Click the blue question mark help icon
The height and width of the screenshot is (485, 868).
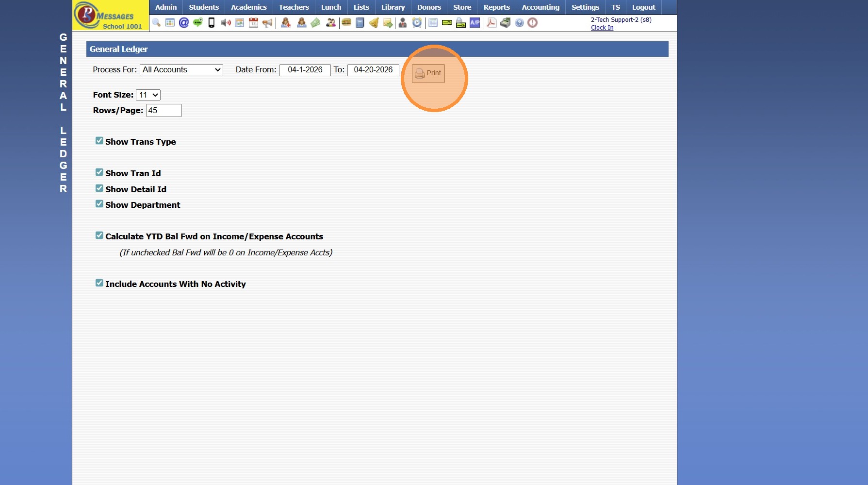pyautogui.click(x=519, y=23)
